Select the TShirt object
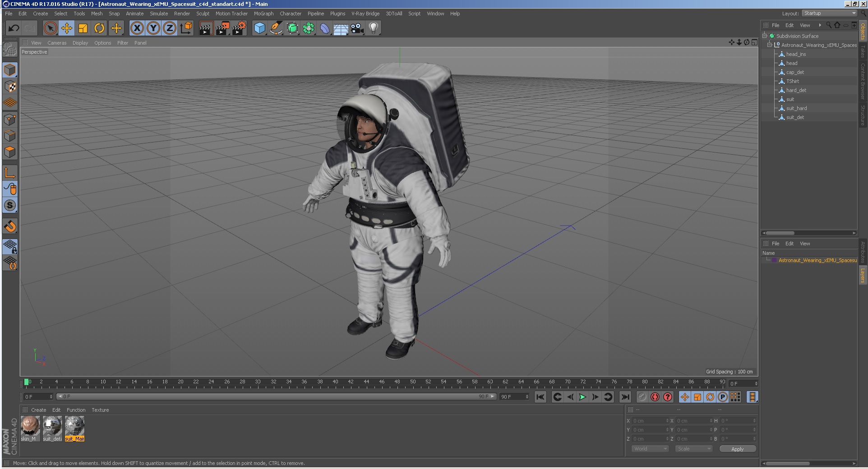This screenshot has height=469, width=868. click(x=793, y=81)
